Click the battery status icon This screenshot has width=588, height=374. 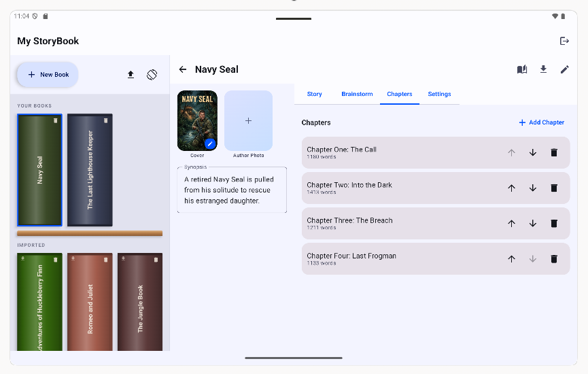563,16
